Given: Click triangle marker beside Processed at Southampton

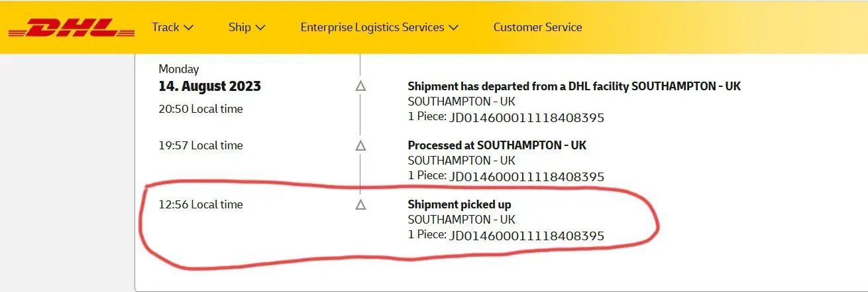Looking at the screenshot, I should tap(360, 145).
